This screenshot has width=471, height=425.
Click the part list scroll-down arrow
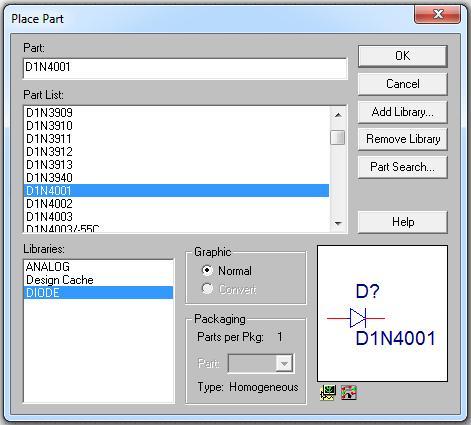pos(338,223)
